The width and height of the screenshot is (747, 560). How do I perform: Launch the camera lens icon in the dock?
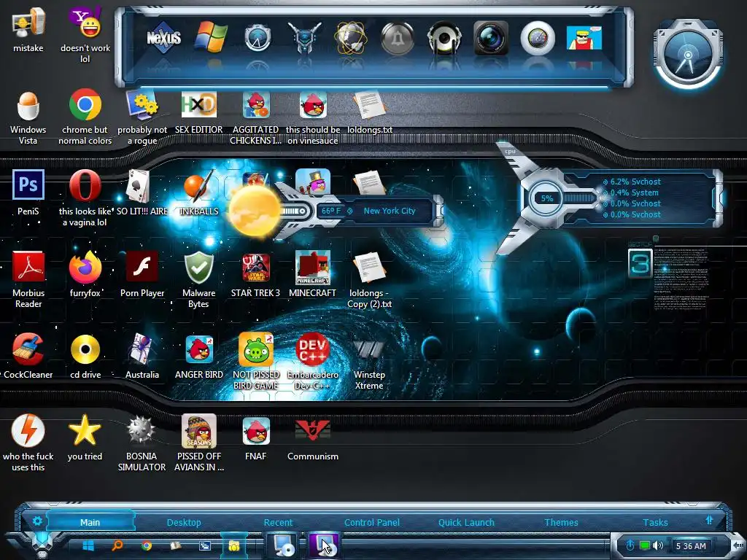[491, 38]
